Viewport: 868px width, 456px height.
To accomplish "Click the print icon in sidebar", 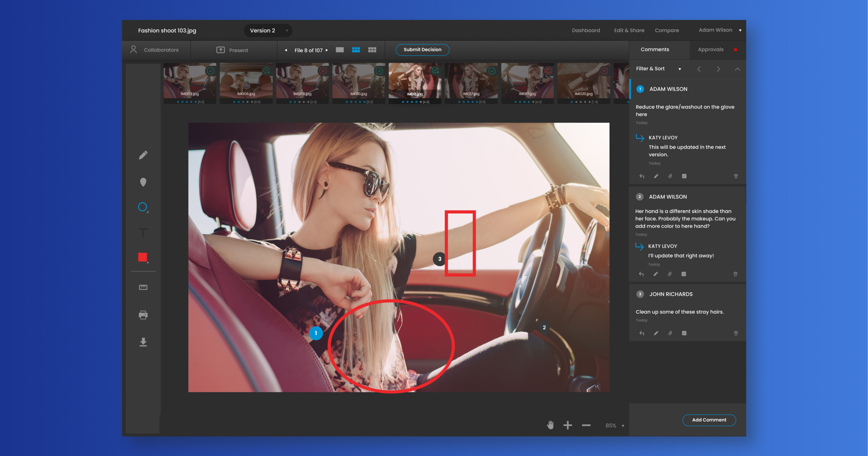I will click(x=143, y=315).
